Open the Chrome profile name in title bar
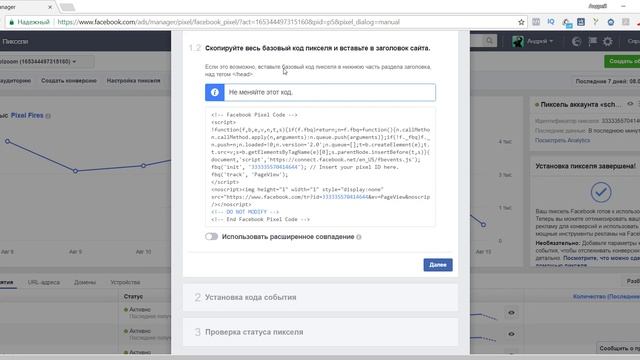640x360 pixels. pyautogui.click(x=598, y=6)
